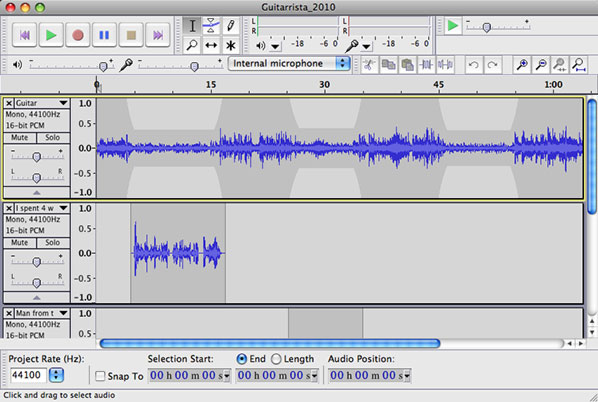The height and width of the screenshot is (402, 598).
Task: Collapse the Guitar track with triangle
Action: pos(37,193)
